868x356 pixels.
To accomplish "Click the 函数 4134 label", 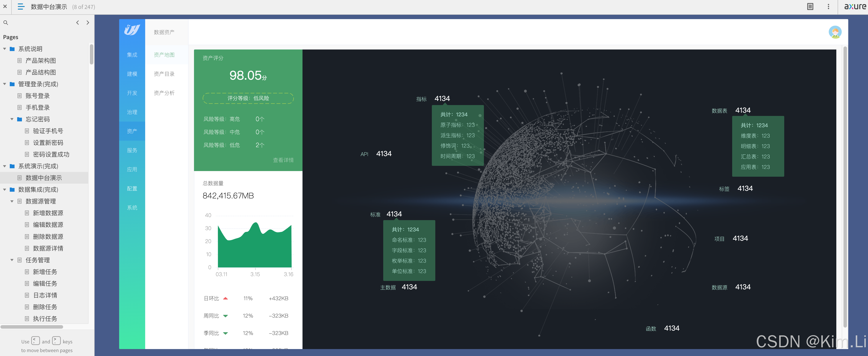I will tap(663, 328).
